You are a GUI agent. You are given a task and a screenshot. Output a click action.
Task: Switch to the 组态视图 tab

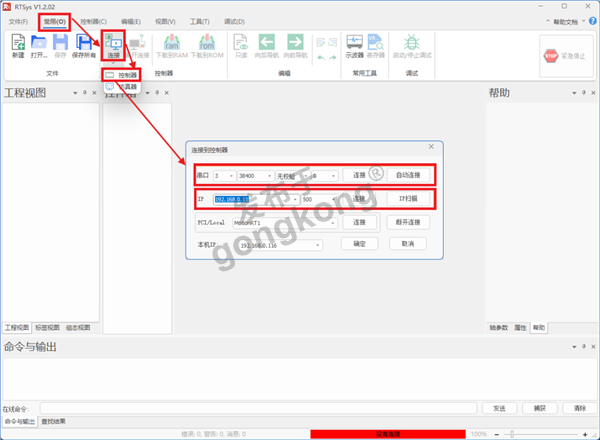pos(78,328)
